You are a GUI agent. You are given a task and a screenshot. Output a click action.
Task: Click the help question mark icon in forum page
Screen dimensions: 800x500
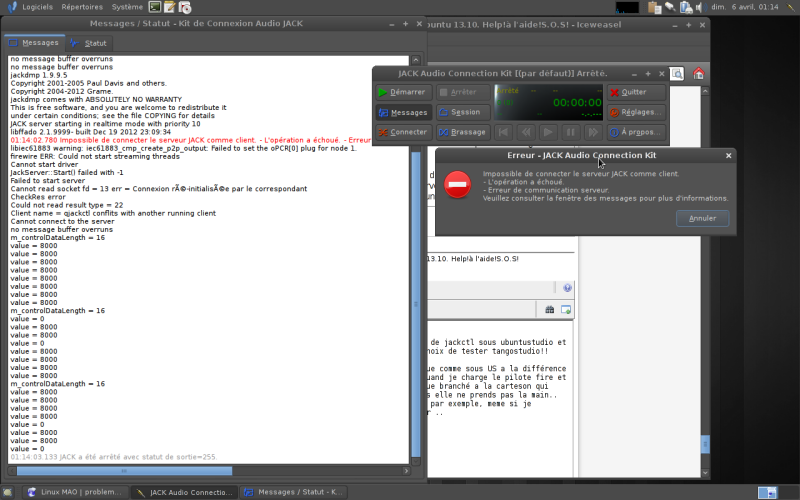coord(567,288)
